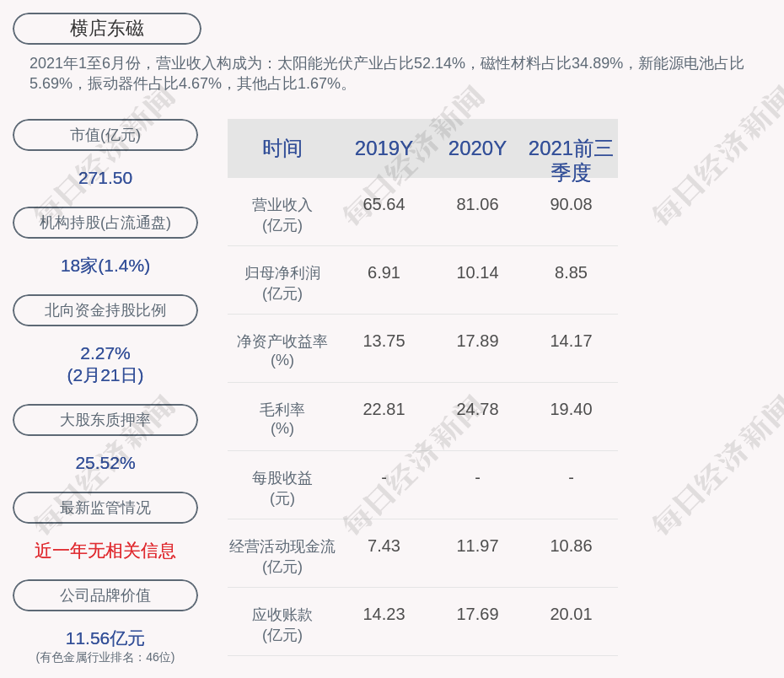This screenshot has height=678, width=784.
Task: Click gross margin value 24.78
Action: pyautogui.click(x=477, y=410)
